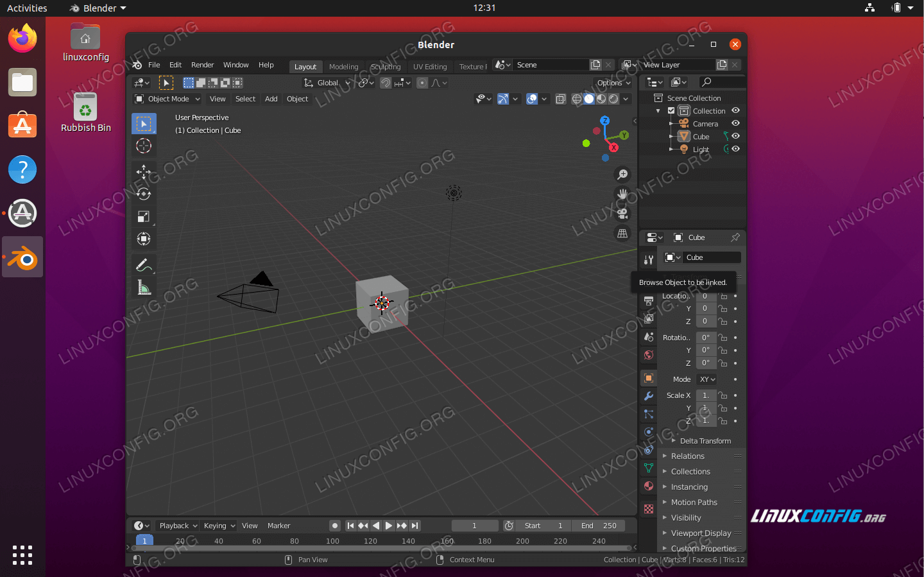Viewport: 924px width, 577px height.
Task: Pin the properties editor context
Action: (x=735, y=237)
